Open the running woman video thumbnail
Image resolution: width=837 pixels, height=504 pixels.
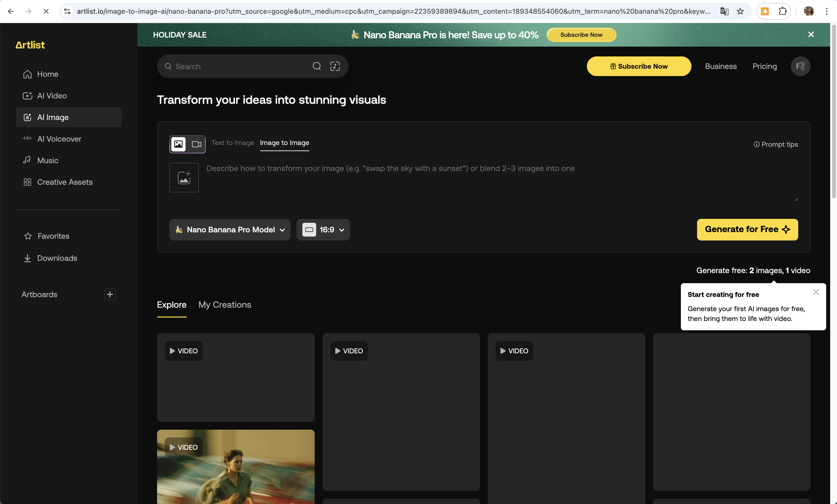point(236,472)
